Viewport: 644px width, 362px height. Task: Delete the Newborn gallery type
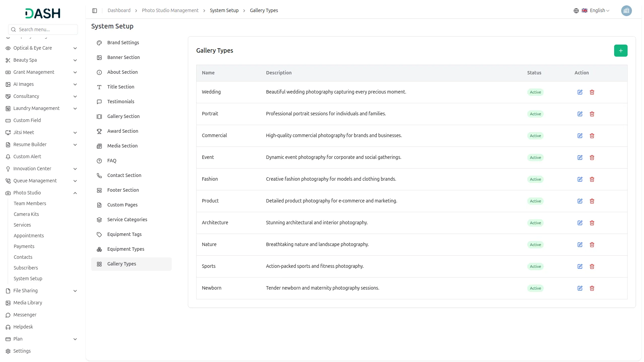click(592, 288)
